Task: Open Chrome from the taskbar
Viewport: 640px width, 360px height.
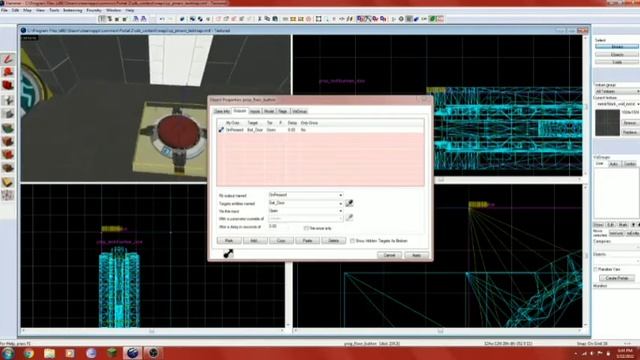Action: tap(29, 353)
